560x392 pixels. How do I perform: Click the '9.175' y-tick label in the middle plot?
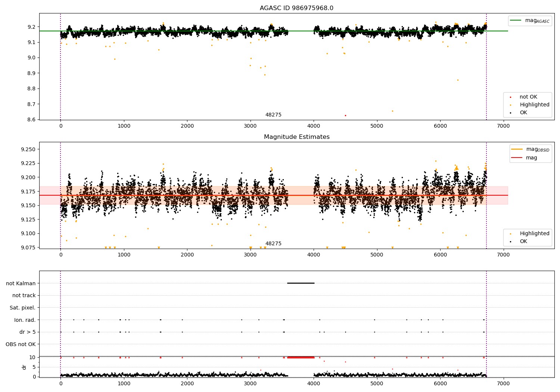[29, 192]
